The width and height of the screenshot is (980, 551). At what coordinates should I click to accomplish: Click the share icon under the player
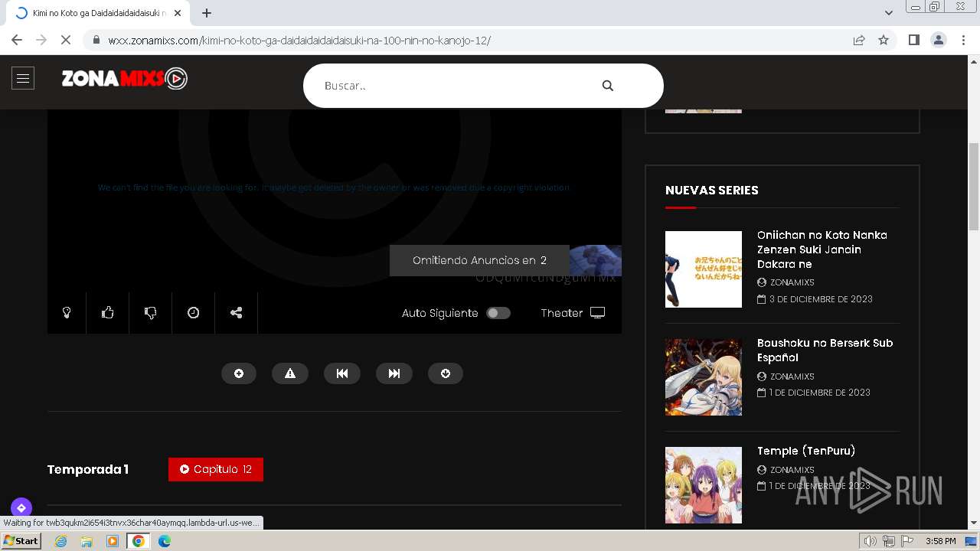pyautogui.click(x=237, y=312)
